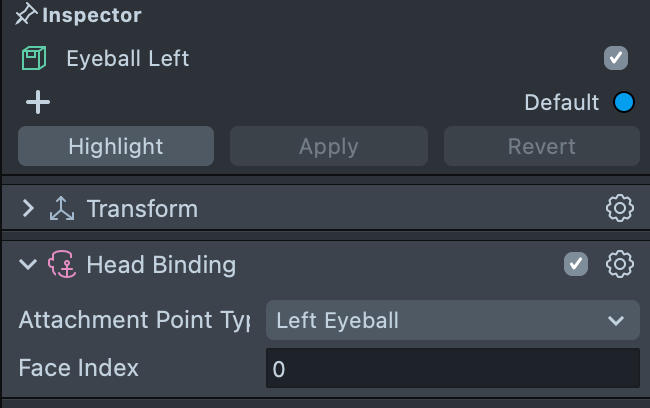The height and width of the screenshot is (408, 650).
Task: Uncheck the Head Binding enabled checkbox
Action: 576,264
